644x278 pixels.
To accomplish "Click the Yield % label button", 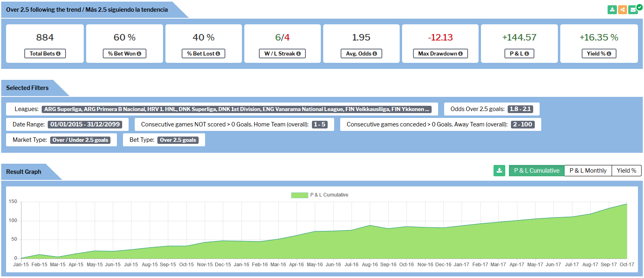I will (x=599, y=53).
